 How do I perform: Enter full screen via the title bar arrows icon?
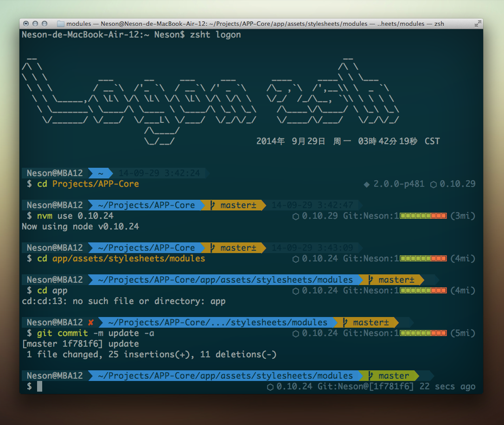point(478,24)
